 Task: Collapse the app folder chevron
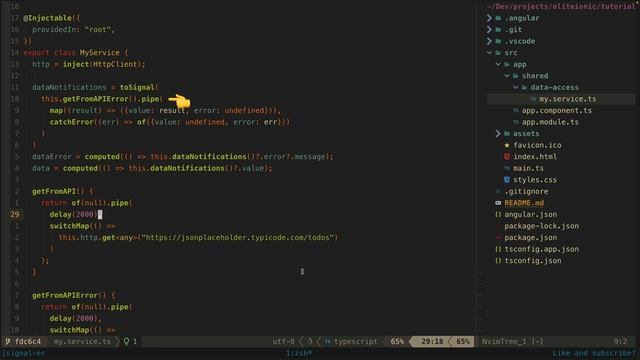click(x=498, y=64)
